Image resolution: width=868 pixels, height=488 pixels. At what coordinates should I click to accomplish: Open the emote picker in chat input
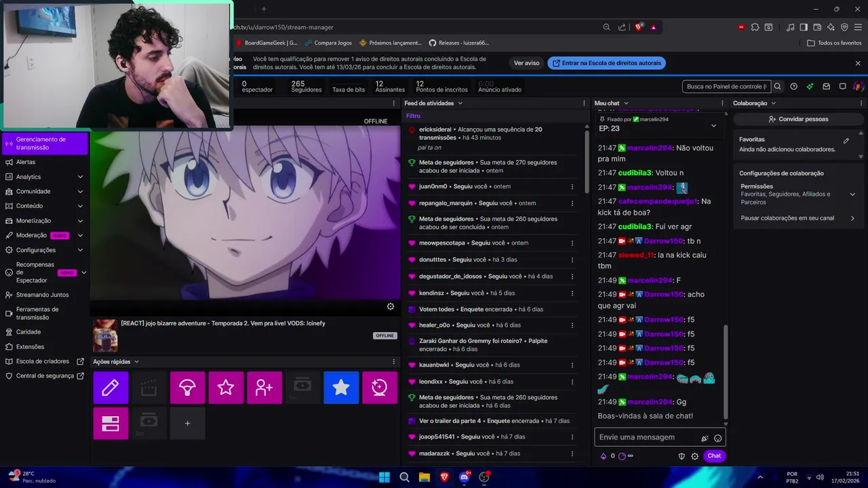[x=718, y=438]
